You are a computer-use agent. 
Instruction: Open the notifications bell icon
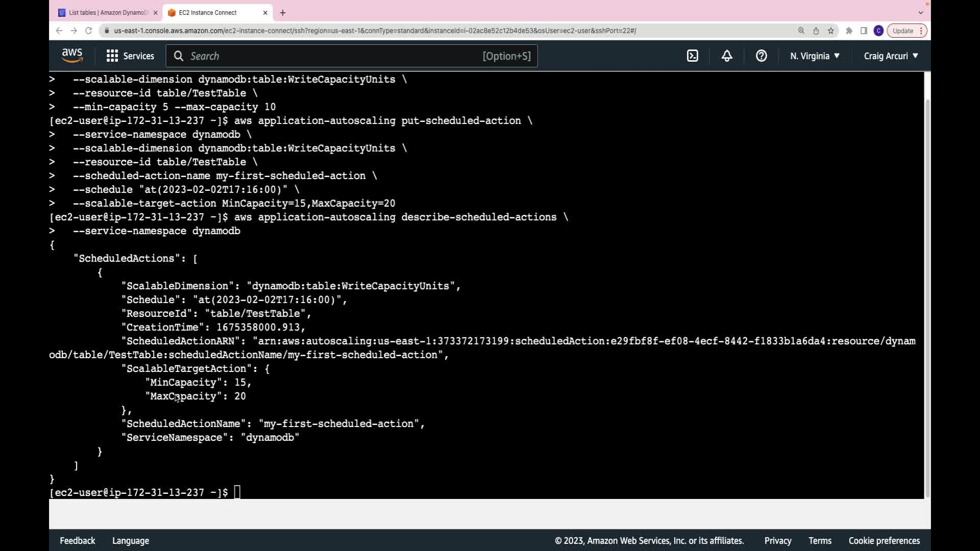click(727, 56)
